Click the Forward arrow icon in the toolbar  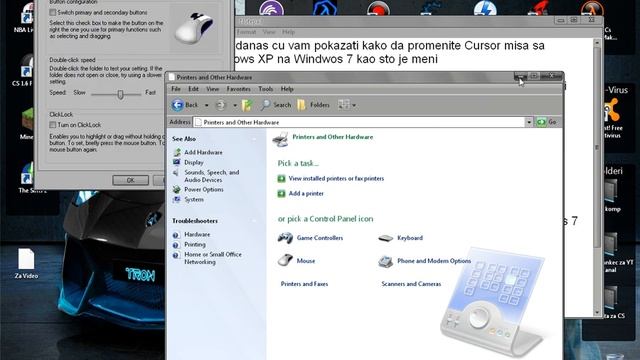(220, 105)
